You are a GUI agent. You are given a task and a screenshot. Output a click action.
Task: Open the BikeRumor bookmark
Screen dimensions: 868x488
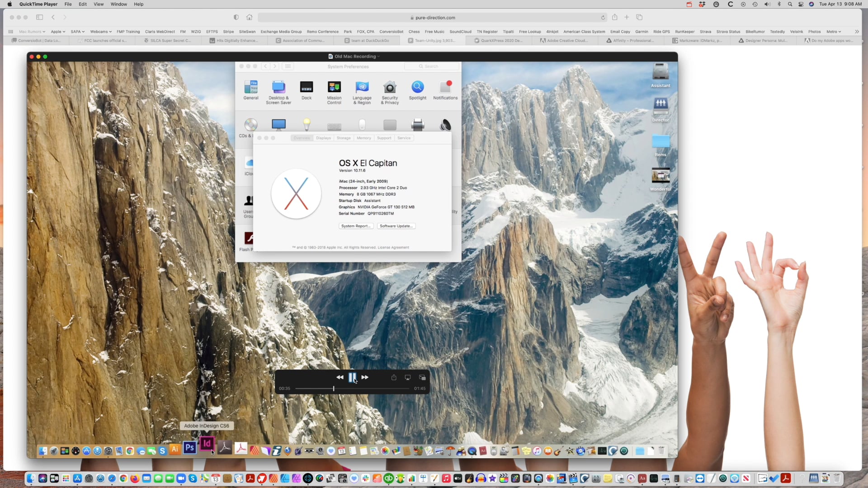755,32
